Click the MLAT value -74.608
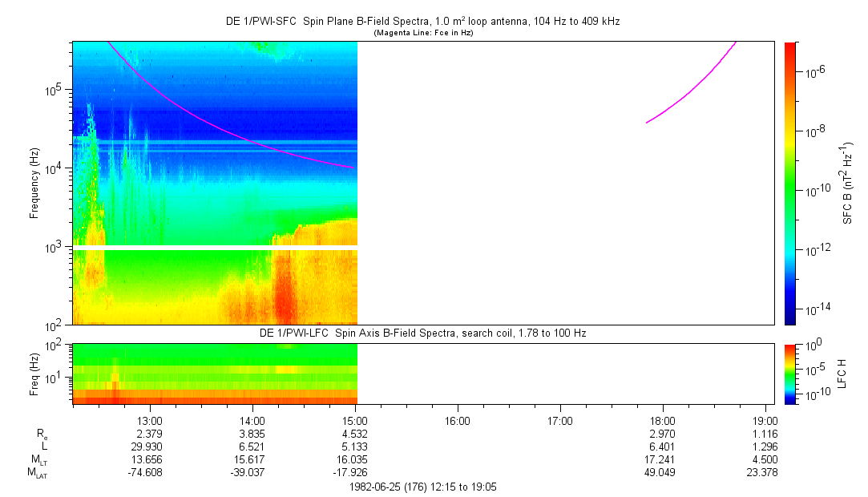Viewport: 868px width, 497px height. tap(144, 473)
